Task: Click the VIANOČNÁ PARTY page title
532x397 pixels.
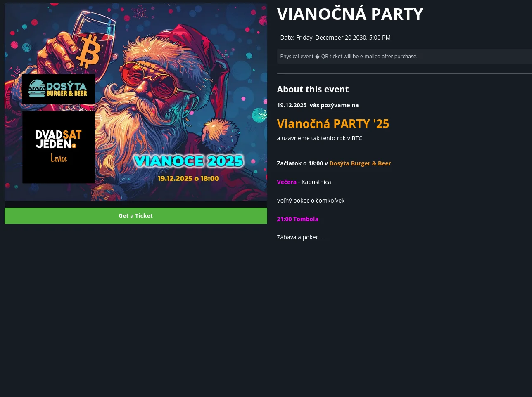Action: coord(350,14)
